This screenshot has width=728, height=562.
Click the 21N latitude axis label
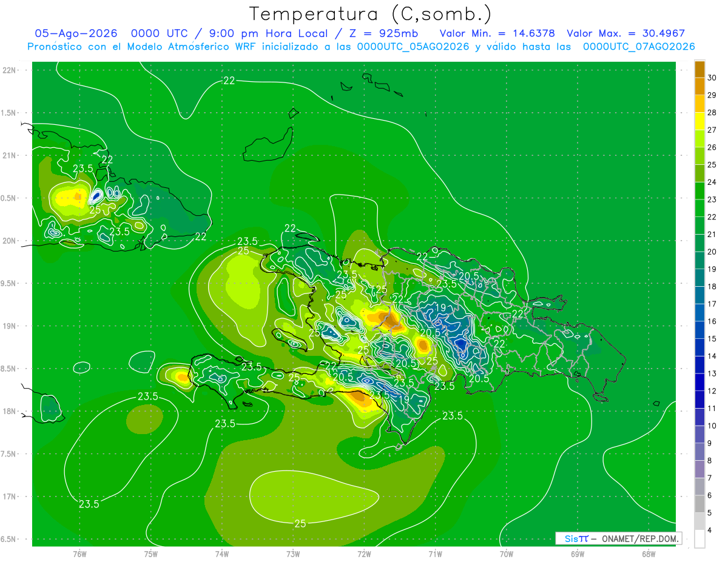(10, 155)
